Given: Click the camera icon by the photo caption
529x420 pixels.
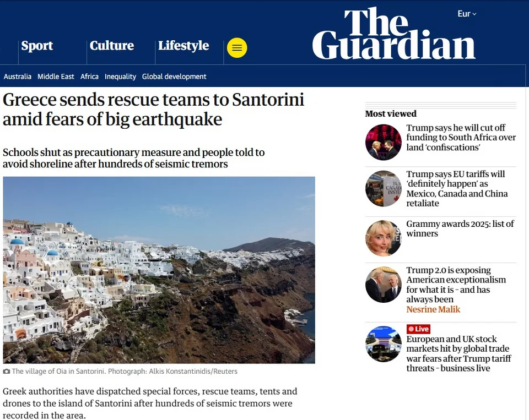Looking at the screenshot, I should pyautogui.click(x=7, y=372).
